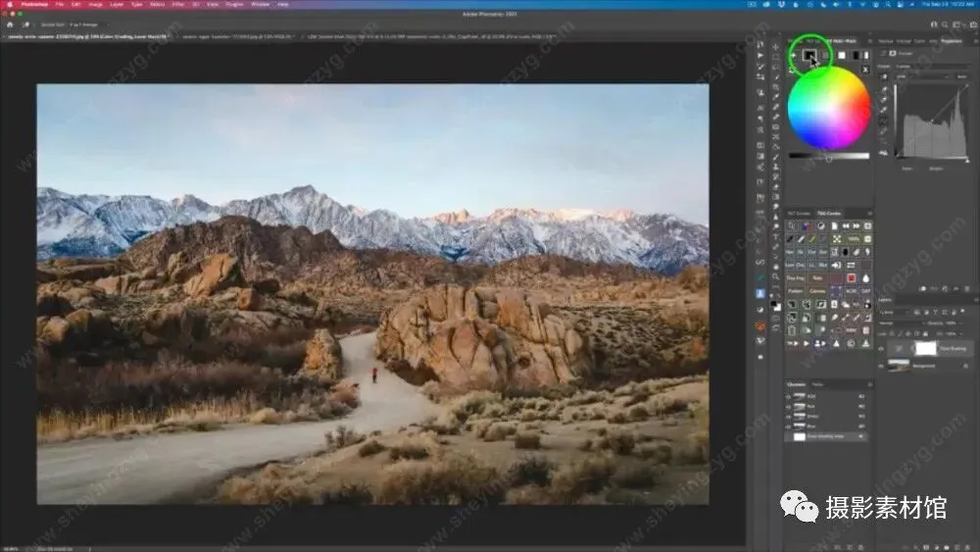Toggle visibility of the Red channel
980x552 pixels.
click(788, 406)
